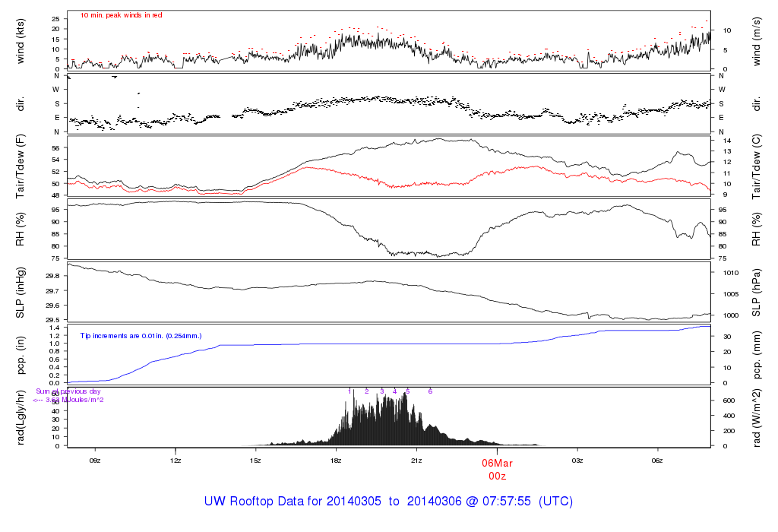Click the '03z' time axis label
This screenshot has width=778, height=532.
coord(577,461)
